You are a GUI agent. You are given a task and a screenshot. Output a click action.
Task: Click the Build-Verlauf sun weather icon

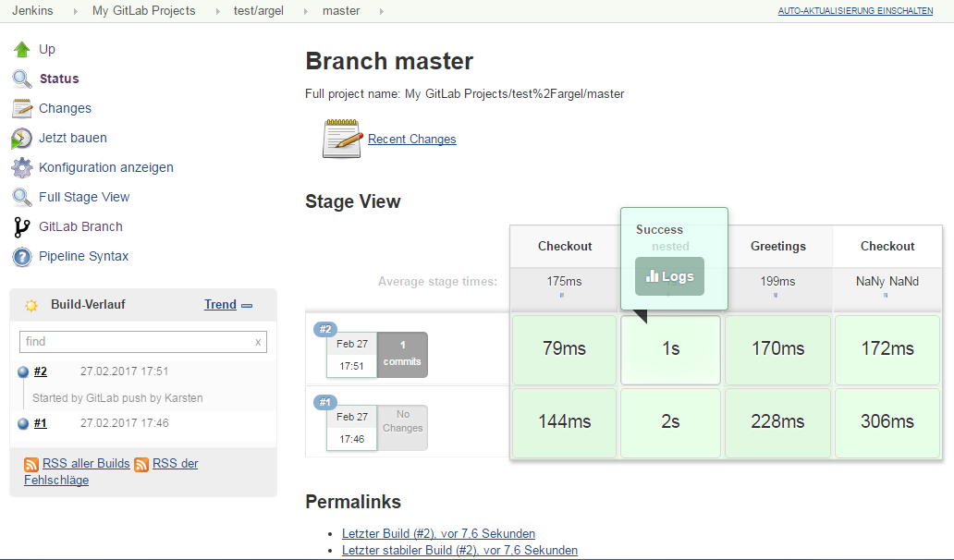pyautogui.click(x=31, y=305)
